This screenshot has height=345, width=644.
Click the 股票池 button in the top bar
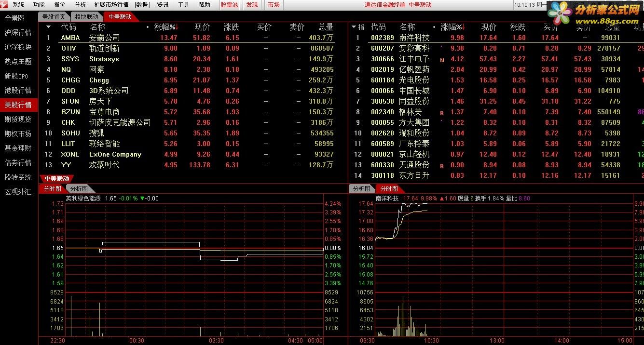[229, 5]
